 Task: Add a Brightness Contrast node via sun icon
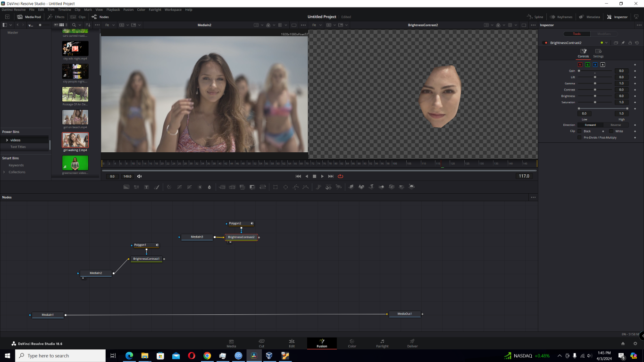pyautogui.click(x=200, y=187)
